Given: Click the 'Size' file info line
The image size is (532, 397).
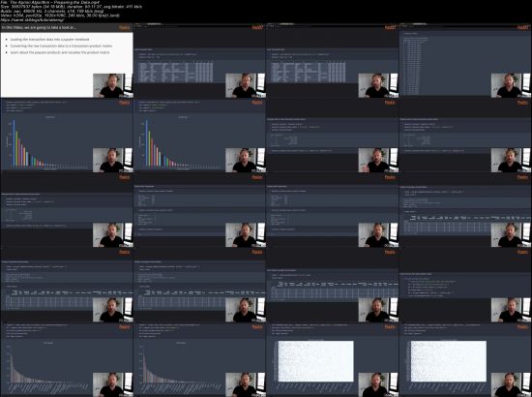Looking at the screenshot, I should click(x=72, y=7).
